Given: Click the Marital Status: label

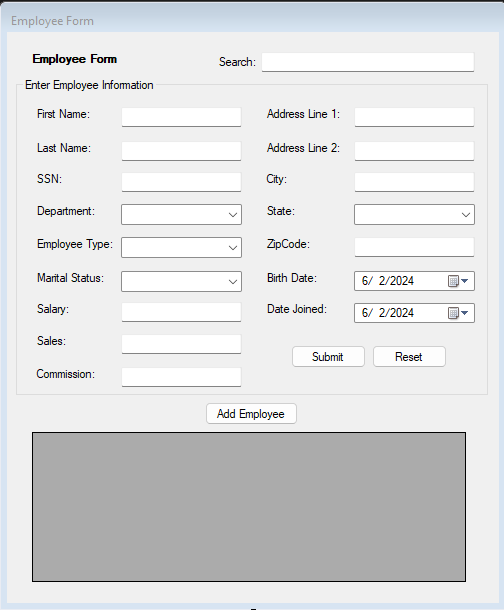Looking at the screenshot, I should click(x=70, y=278).
